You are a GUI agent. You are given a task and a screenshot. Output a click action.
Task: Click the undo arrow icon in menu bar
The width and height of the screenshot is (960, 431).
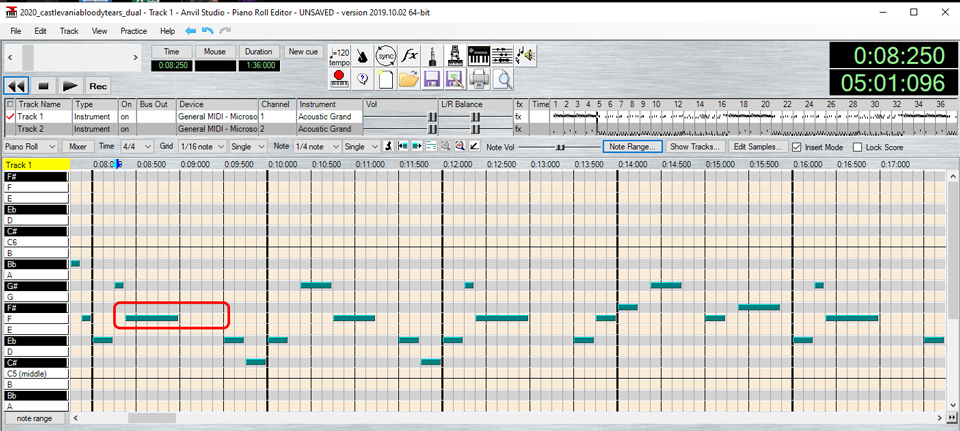pyautogui.click(x=208, y=31)
